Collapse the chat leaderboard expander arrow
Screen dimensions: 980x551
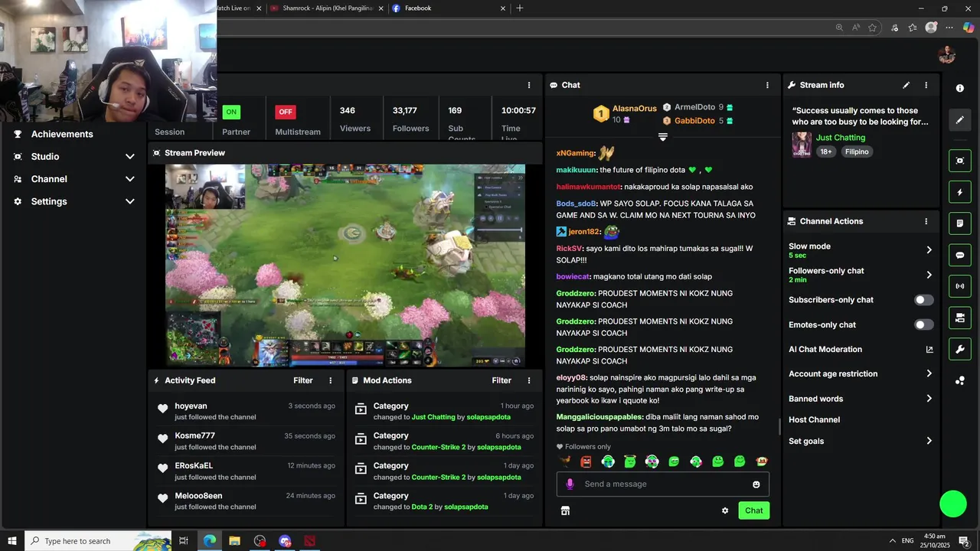point(663,137)
